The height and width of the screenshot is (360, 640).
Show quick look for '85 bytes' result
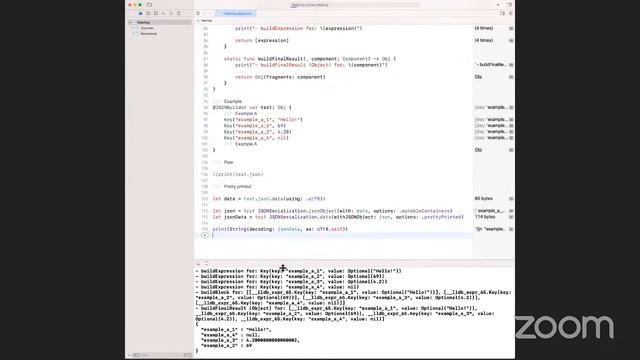511,199
